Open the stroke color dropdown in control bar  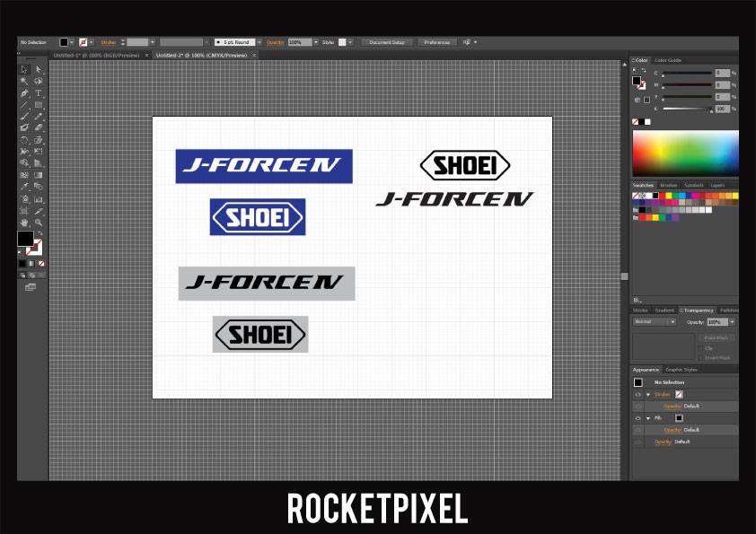pos(91,42)
